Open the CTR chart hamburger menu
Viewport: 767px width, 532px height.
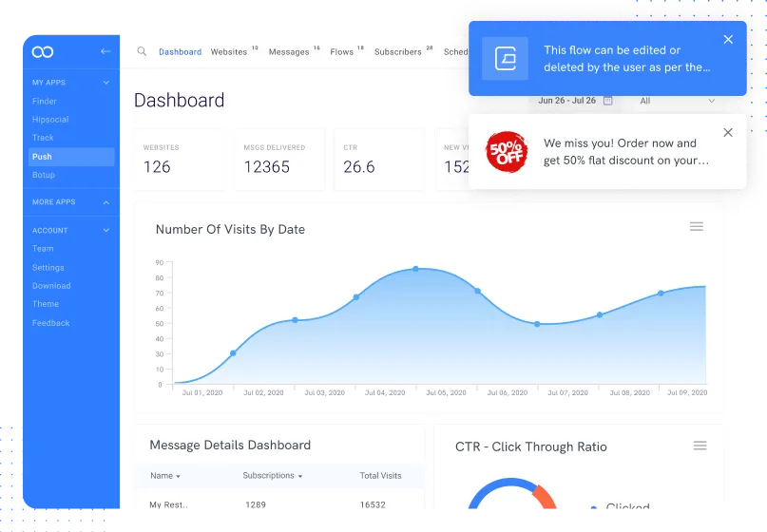click(700, 446)
